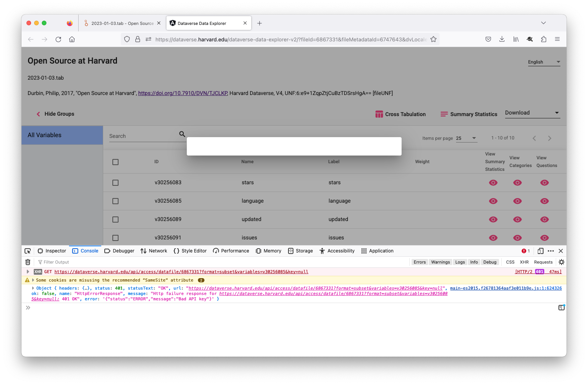Open the DVN/TJCLKP DOI link
Viewport: 588px width, 385px height.
point(182,93)
